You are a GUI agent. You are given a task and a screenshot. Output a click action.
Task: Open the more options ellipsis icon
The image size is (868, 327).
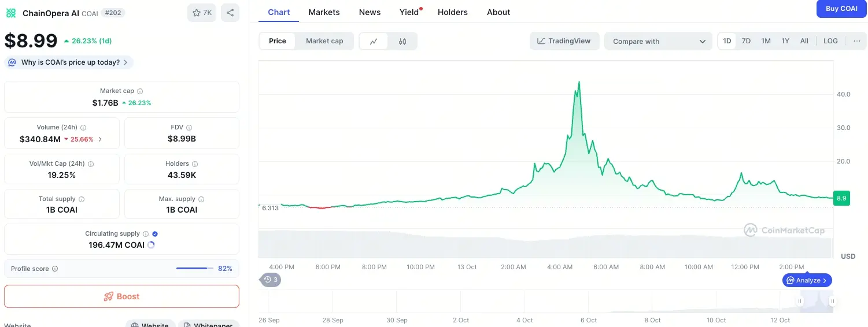(x=856, y=41)
